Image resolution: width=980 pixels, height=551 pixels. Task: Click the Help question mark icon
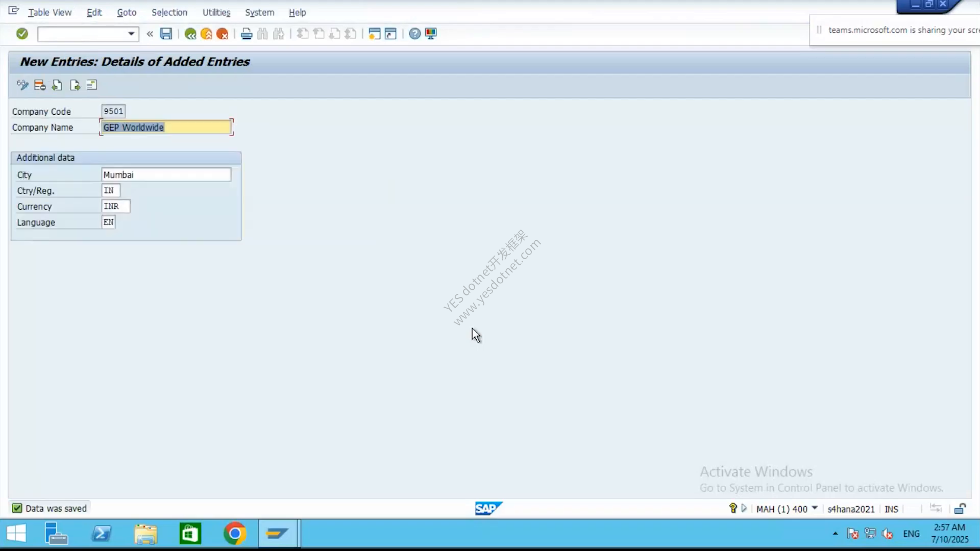click(415, 34)
